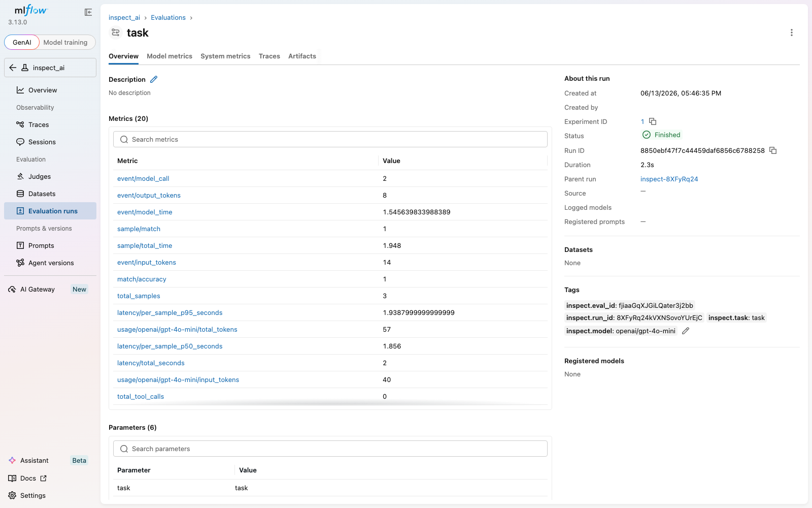Click the Parameter column header
The image size is (812, 508).
coord(134,470)
